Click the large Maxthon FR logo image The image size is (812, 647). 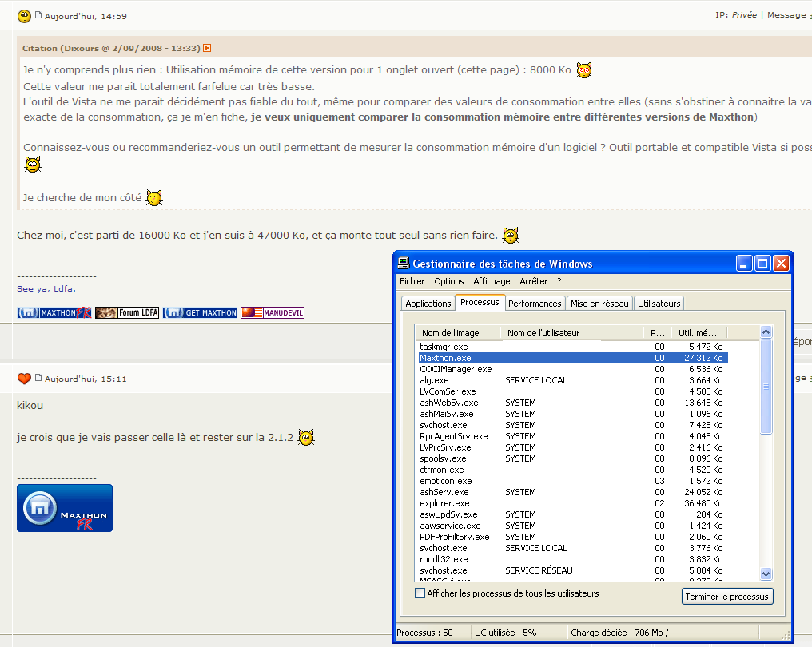(65, 508)
